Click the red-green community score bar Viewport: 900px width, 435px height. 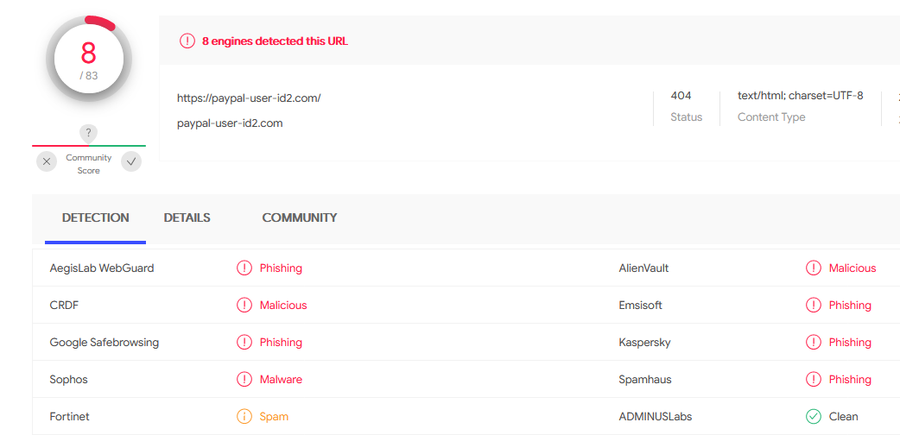click(x=89, y=146)
